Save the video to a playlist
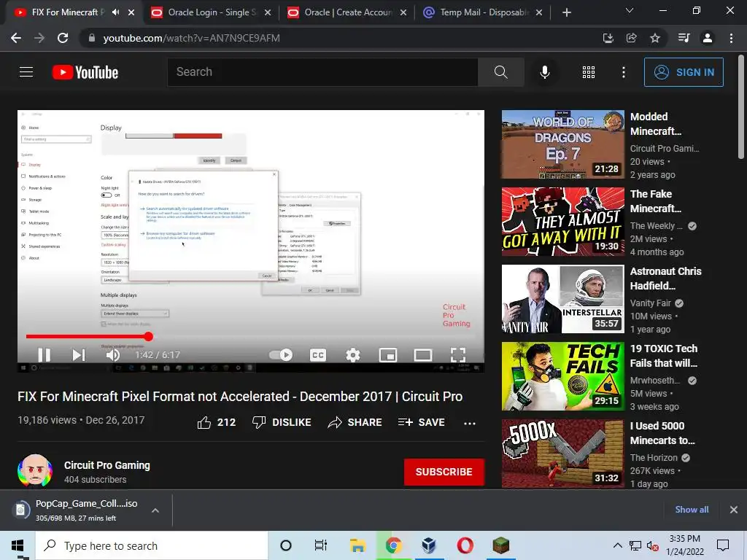This screenshot has height=560, width=747. pyautogui.click(x=421, y=422)
